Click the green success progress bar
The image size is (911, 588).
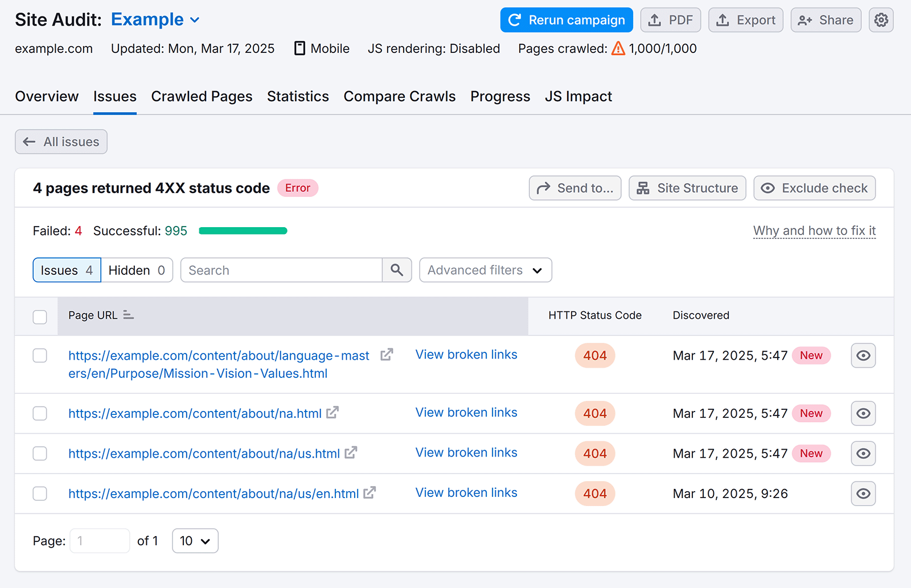(243, 231)
